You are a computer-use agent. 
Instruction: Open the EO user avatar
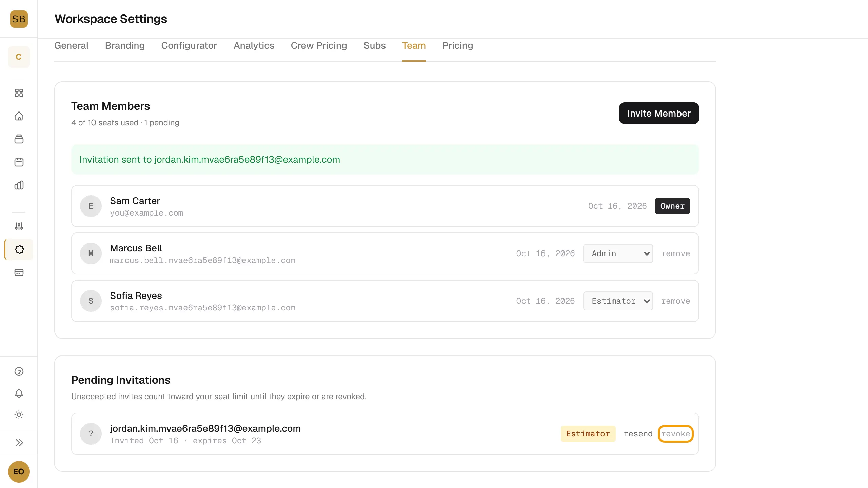pos(19,472)
